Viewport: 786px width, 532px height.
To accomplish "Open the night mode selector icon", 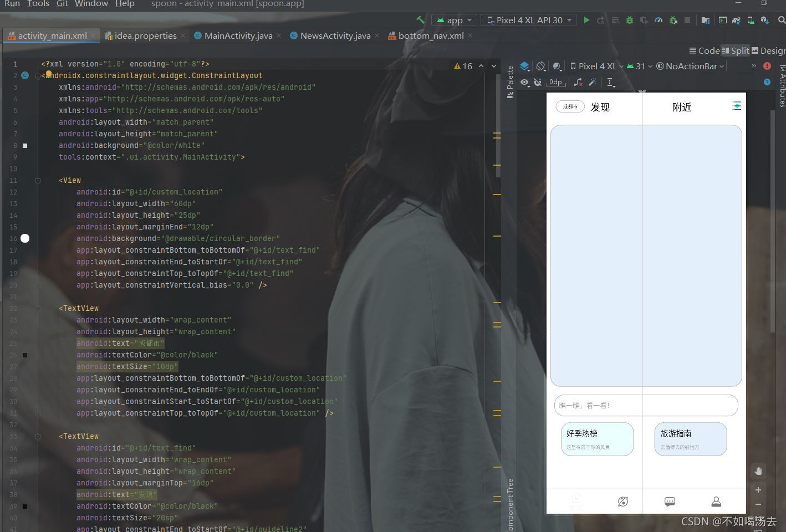I will tap(557, 66).
